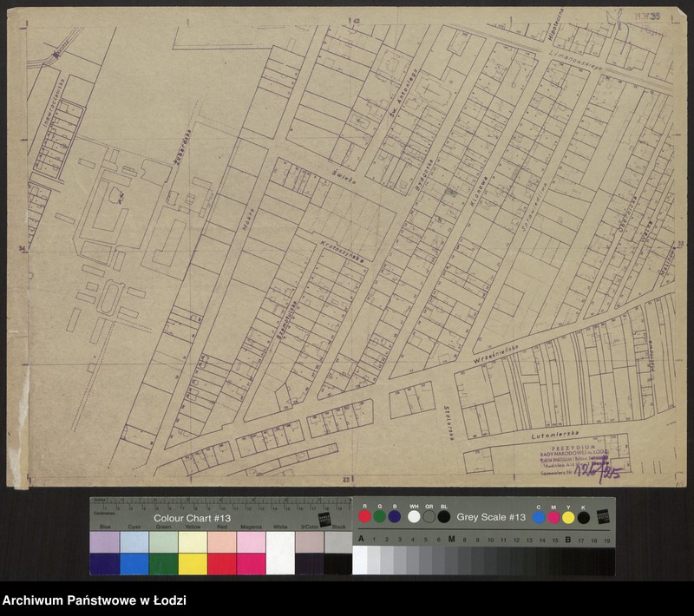The height and width of the screenshot is (616, 694).
Task: Click the 'Grey Scale #13' title
Action: [491, 517]
